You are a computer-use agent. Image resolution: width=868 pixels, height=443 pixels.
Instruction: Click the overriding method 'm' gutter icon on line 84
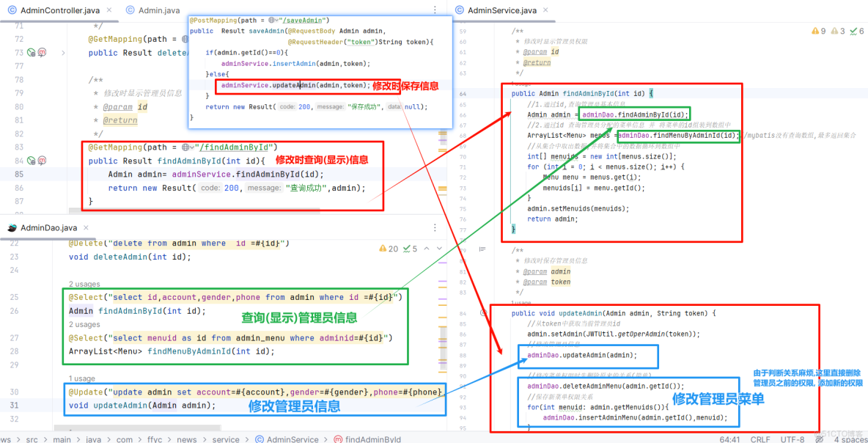tap(42, 160)
